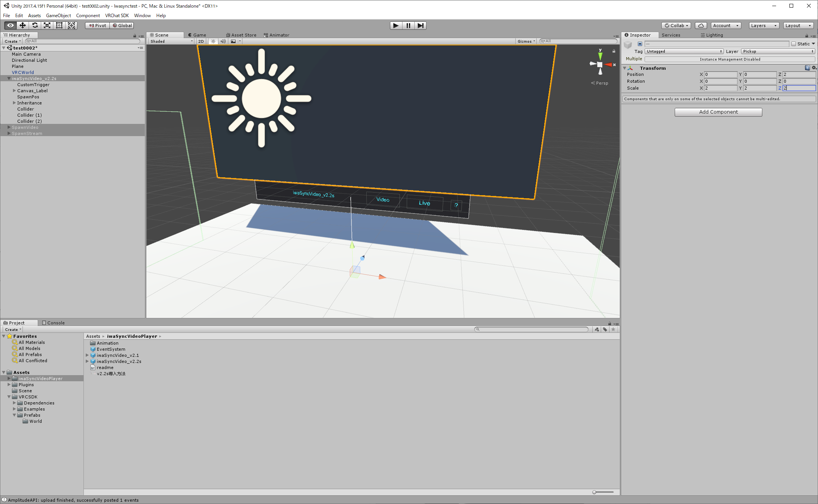Image resolution: width=818 pixels, height=504 pixels.
Task: Select the Rect transform tool
Action: pyautogui.click(x=59, y=26)
